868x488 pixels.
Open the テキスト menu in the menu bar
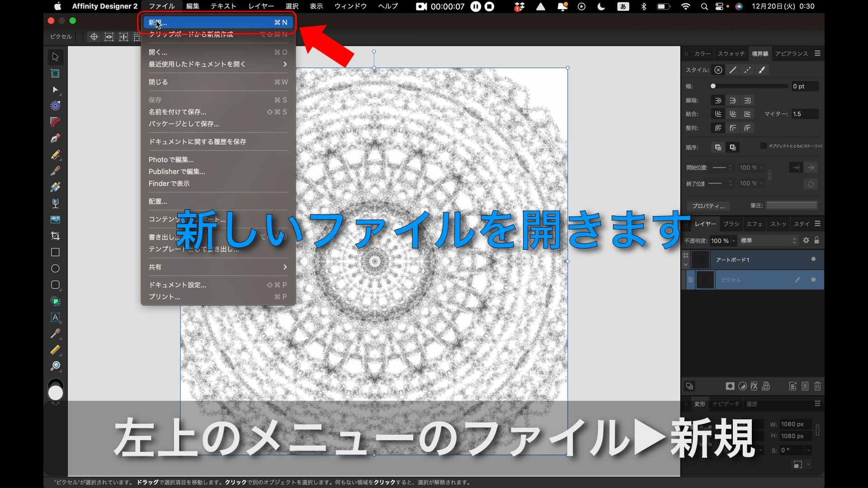(222, 6)
